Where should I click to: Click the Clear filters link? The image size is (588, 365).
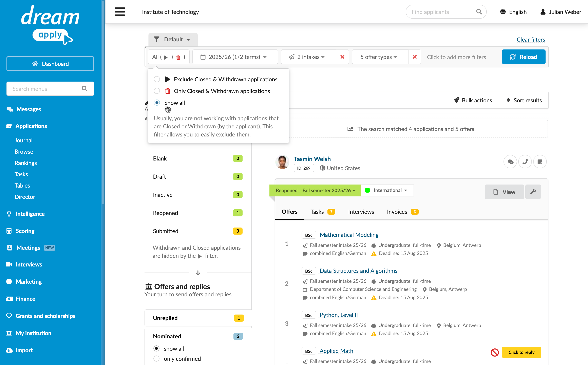[x=531, y=40]
